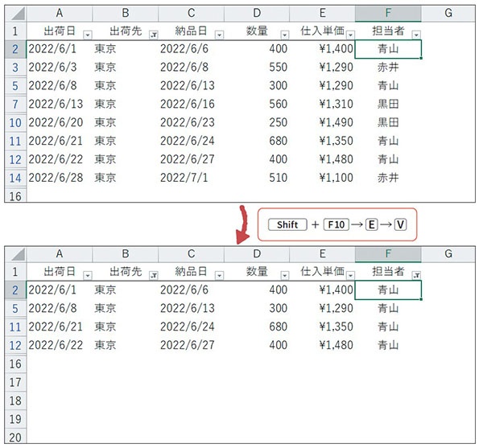Click quantity 680 in bottom sheet
The image size is (483, 448).
click(257, 327)
